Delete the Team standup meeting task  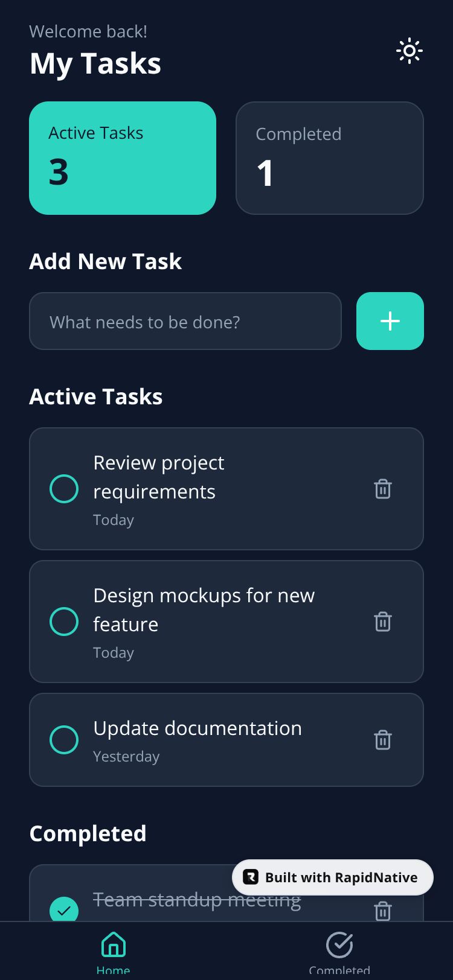coord(383,911)
